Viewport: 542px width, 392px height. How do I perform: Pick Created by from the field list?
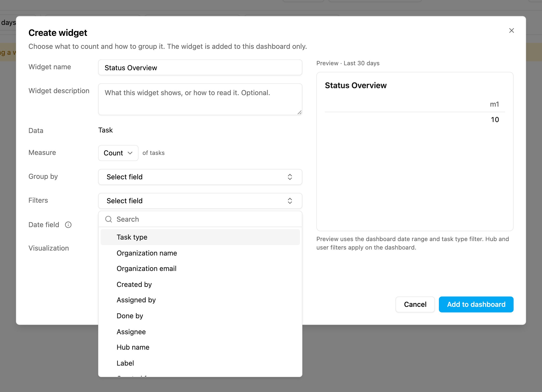(200, 284)
